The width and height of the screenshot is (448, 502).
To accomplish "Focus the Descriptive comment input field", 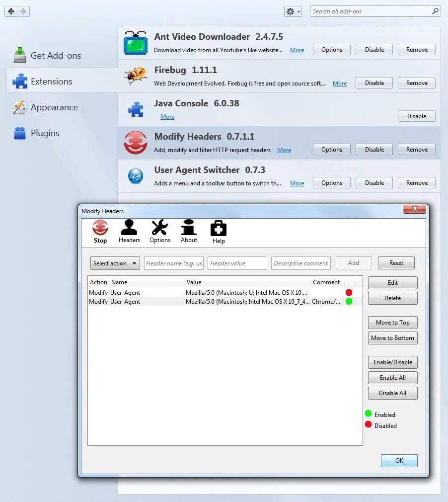I will point(301,263).
